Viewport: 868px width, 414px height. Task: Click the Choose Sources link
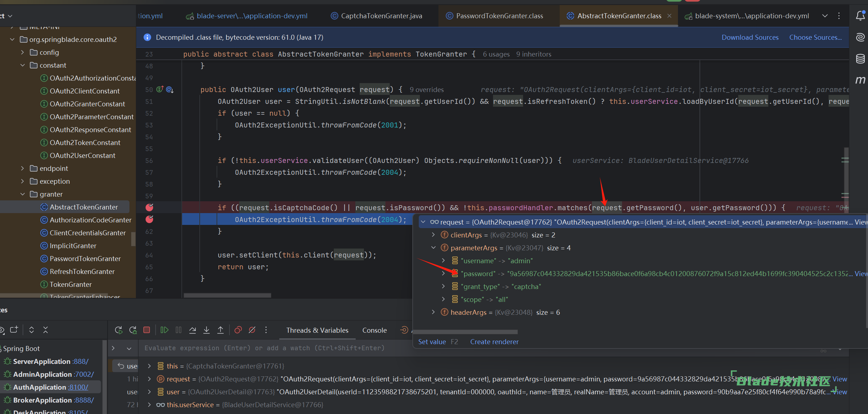[x=815, y=37]
